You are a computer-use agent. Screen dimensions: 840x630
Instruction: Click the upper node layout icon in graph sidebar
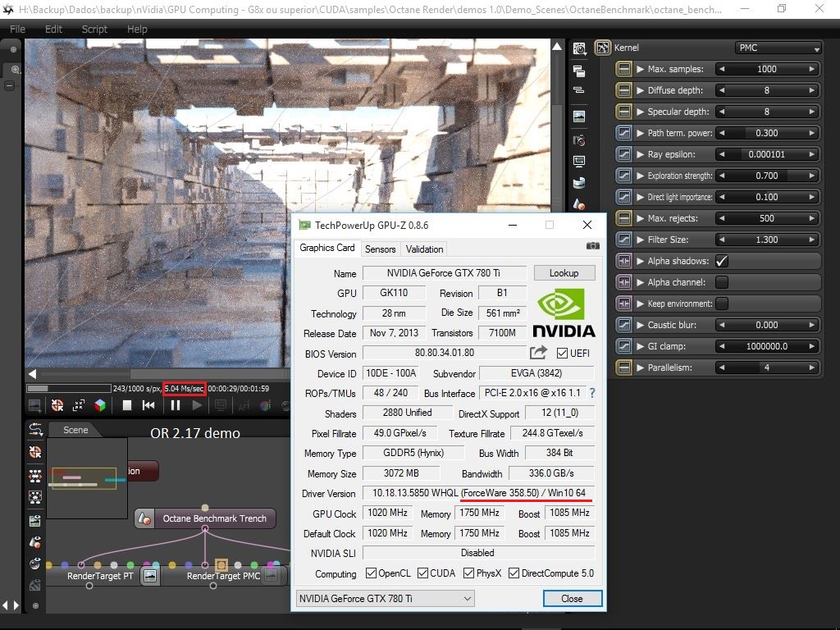(x=35, y=476)
